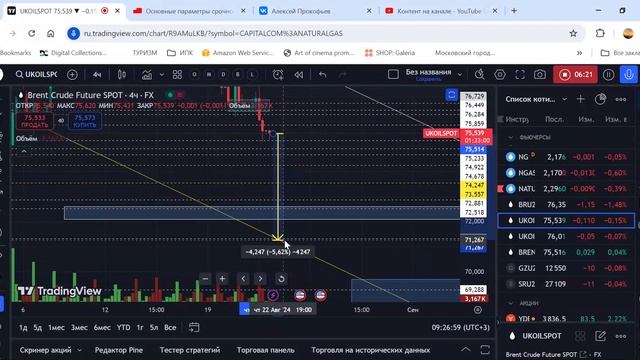Select the NG row in the watchlist
This screenshot has width=640, height=360.
[567, 157]
